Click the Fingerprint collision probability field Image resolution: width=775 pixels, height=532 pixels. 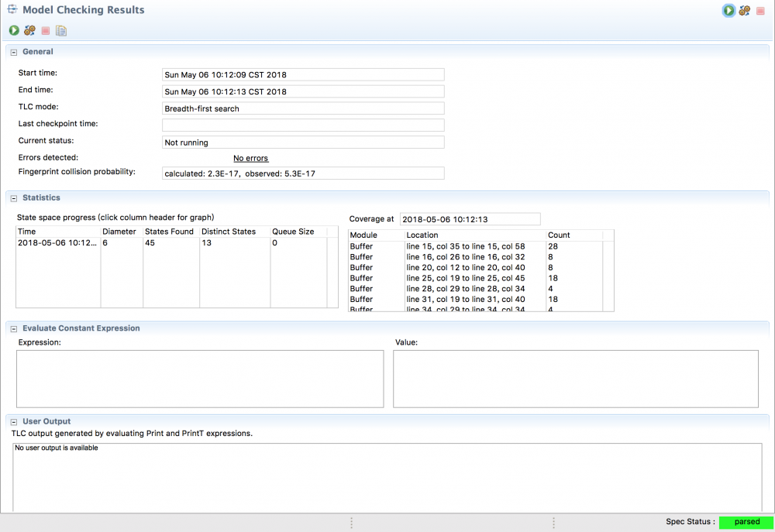click(303, 173)
